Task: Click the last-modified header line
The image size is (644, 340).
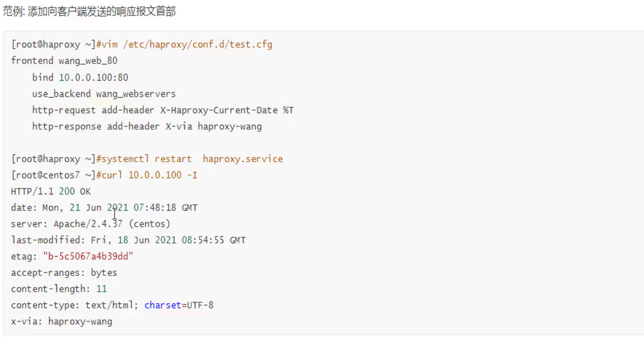Action: 128,240
